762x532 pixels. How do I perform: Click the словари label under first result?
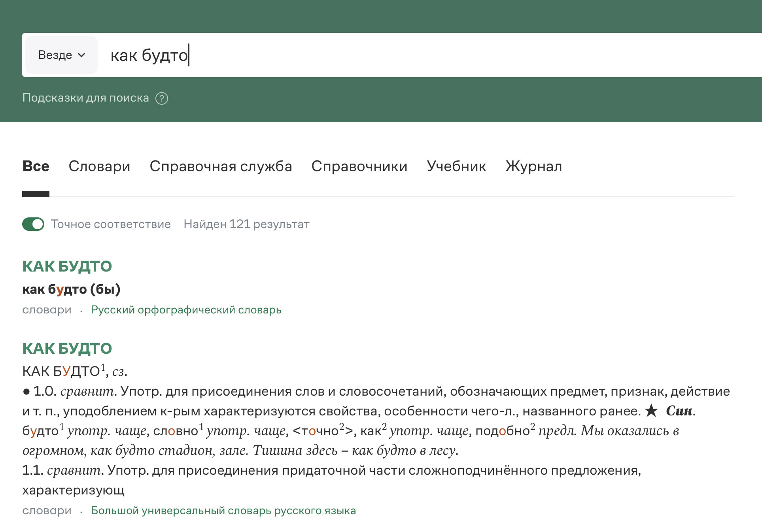47,310
